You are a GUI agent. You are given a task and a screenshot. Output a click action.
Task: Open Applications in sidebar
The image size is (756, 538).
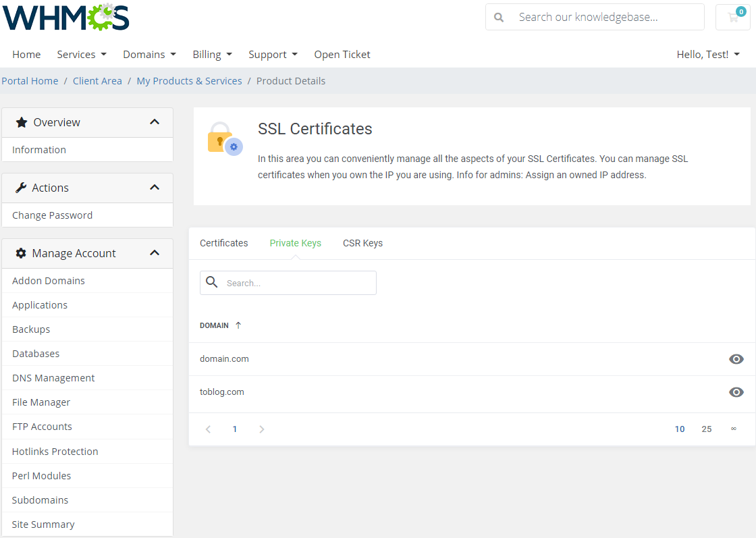[87, 305]
